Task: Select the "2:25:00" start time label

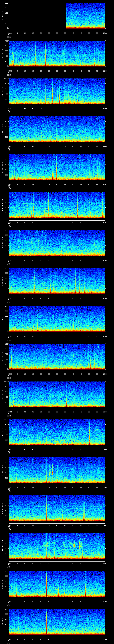Action: [x=9, y=639]
